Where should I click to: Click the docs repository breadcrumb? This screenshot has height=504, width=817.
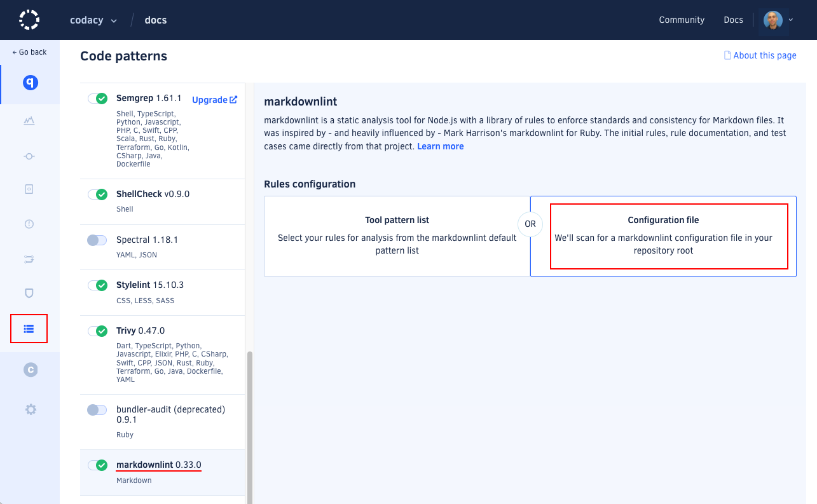coord(156,20)
